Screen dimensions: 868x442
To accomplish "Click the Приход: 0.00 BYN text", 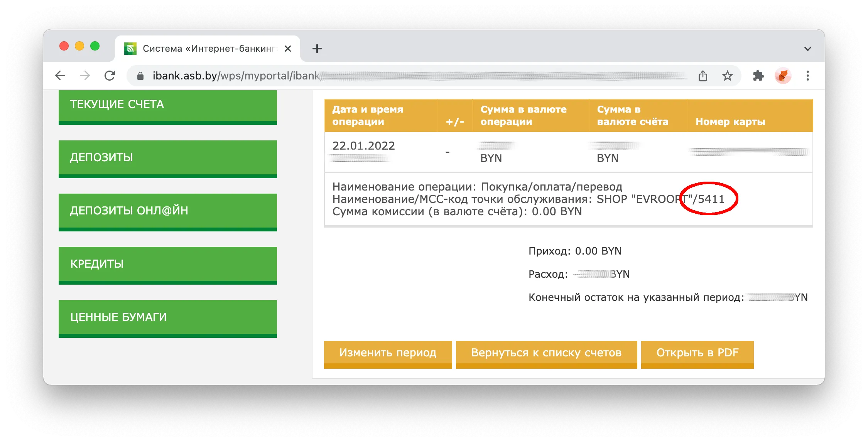I will pos(575,251).
